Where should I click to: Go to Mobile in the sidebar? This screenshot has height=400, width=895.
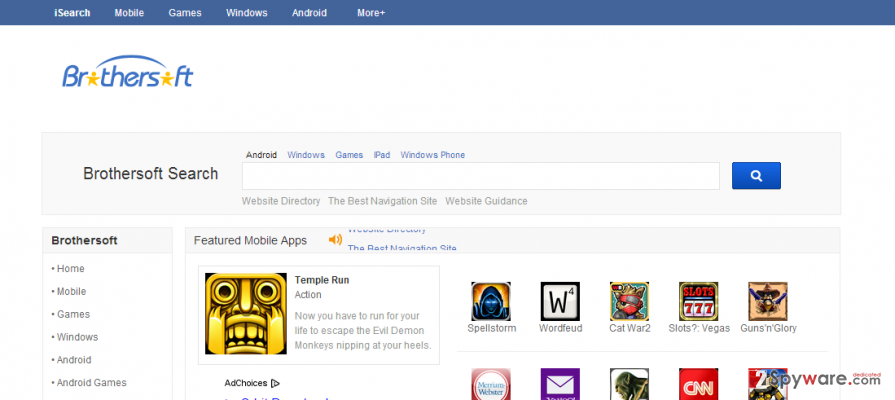point(71,292)
